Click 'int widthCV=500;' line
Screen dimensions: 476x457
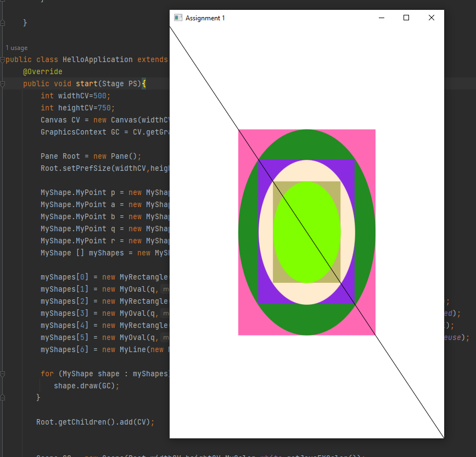[x=76, y=96]
